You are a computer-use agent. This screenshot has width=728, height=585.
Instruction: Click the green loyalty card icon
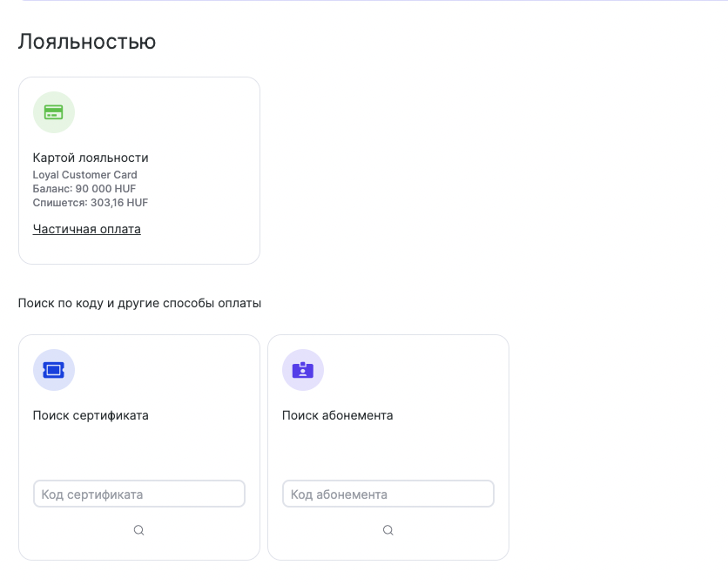click(x=54, y=112)
